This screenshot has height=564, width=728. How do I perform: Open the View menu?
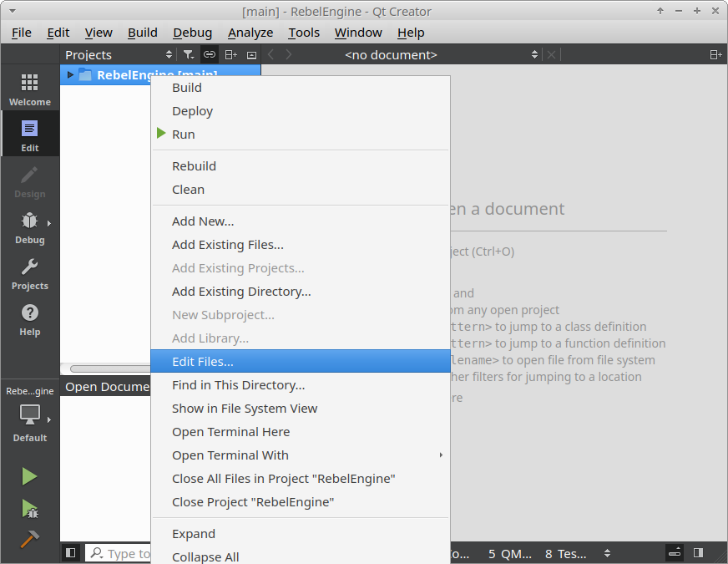99,33
